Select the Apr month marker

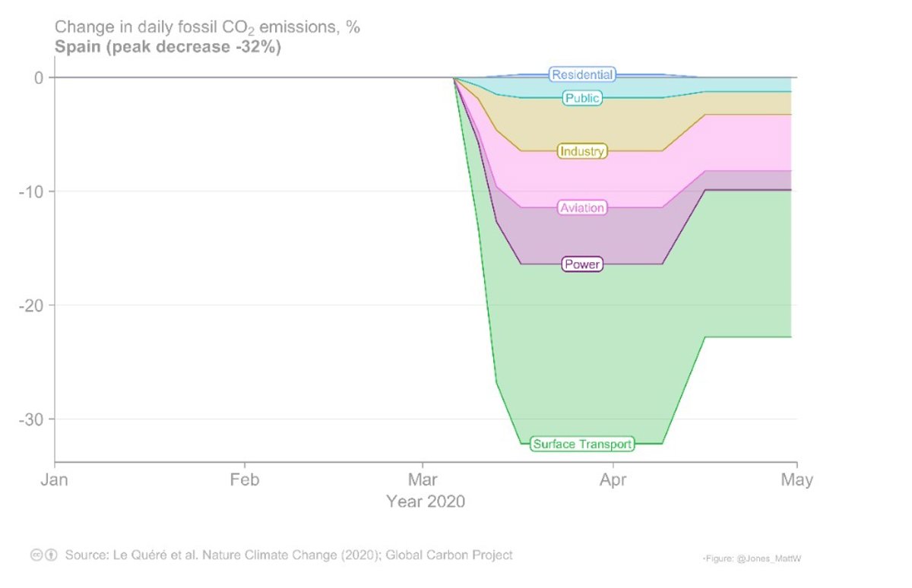click(x=613, y=480)
